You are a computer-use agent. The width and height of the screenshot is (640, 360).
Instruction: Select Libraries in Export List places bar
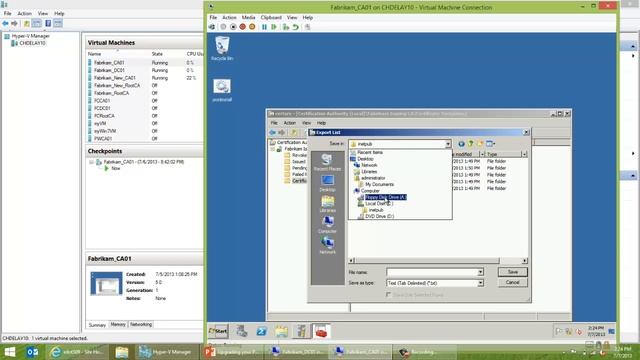327,204
